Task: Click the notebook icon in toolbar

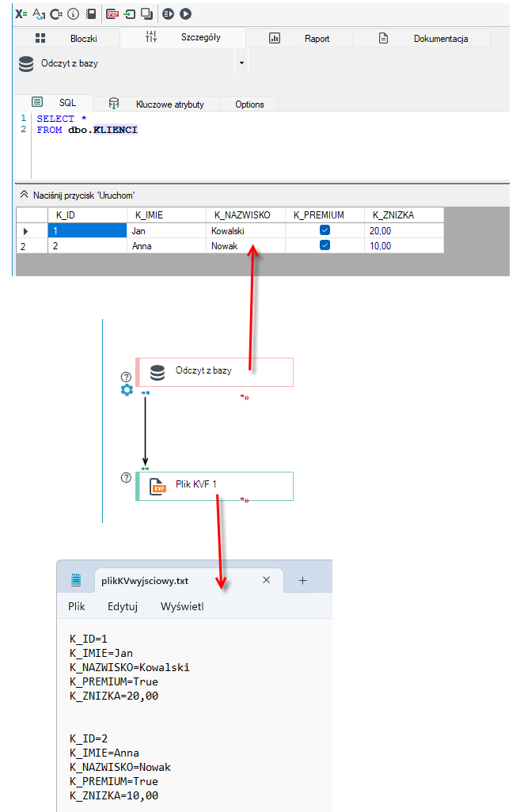Action: click(x=91, y=14)
